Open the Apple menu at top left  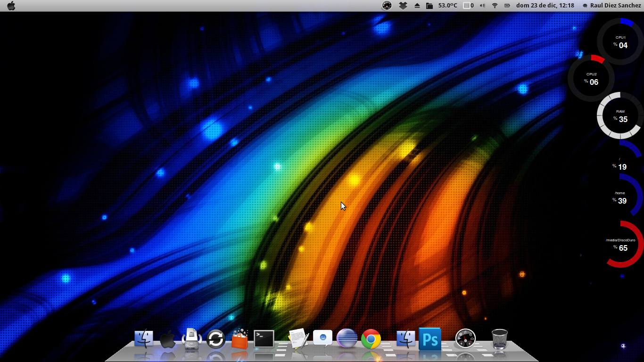pos(10,5)
